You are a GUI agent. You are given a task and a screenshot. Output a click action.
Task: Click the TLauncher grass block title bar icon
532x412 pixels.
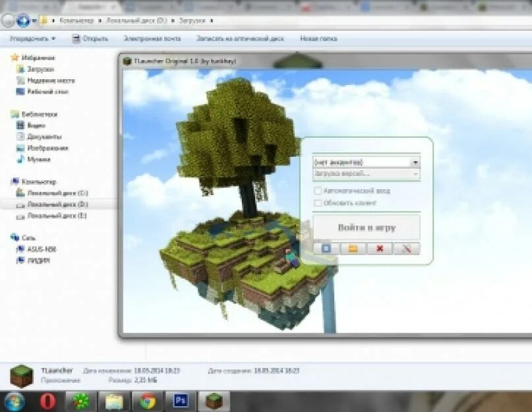[x=127, y=61]
